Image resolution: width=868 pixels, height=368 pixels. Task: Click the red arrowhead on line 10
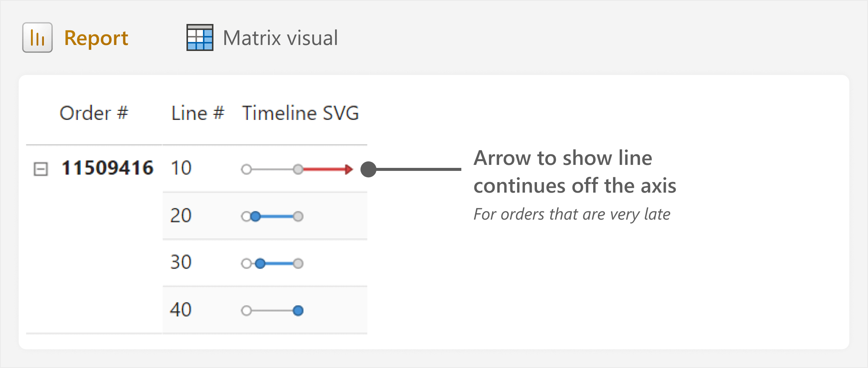(x=349, y=169)
